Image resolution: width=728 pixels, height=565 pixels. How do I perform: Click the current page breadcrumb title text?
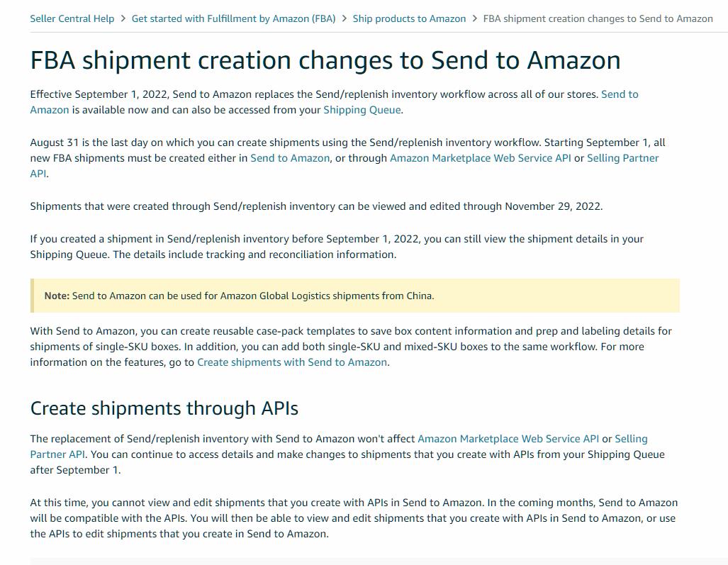[x=598, y=18]
